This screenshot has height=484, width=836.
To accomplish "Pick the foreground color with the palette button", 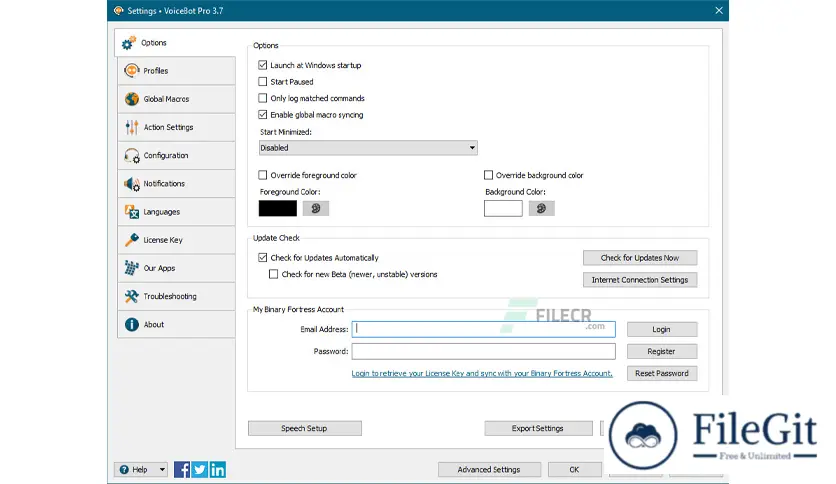I will [x=316, y=208].
